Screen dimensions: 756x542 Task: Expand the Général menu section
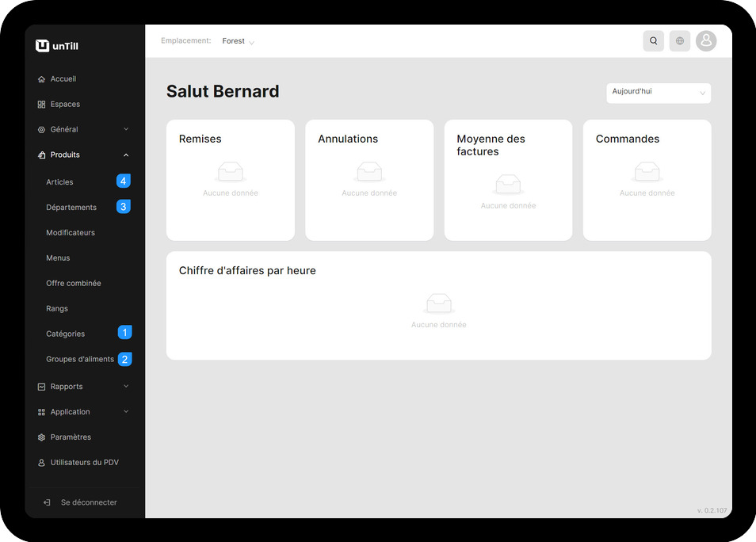(83, 130)
